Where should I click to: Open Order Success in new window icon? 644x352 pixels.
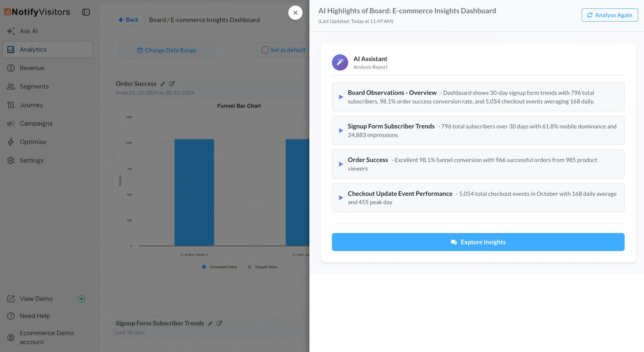click(x=172, y=84)
